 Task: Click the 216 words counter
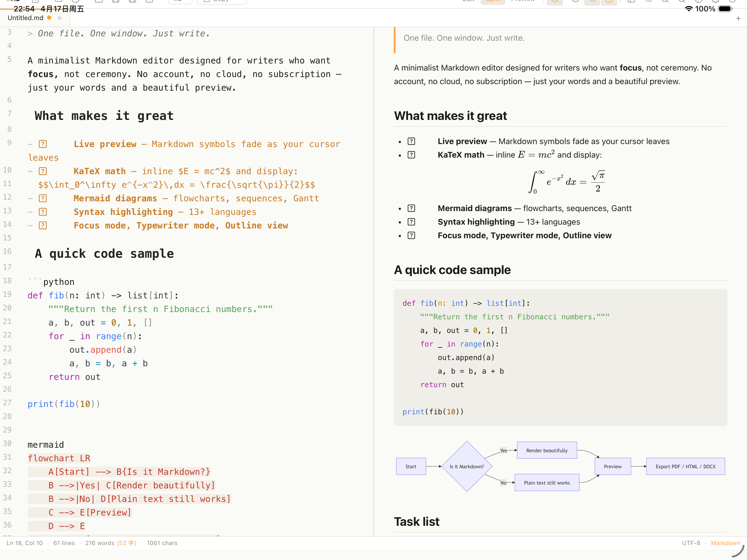point(100,543)
